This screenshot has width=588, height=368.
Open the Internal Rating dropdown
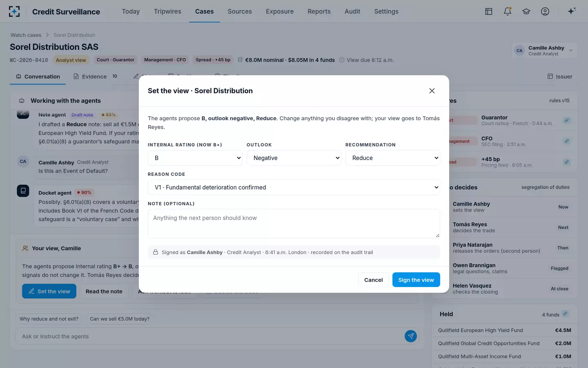tap(195, 158)
